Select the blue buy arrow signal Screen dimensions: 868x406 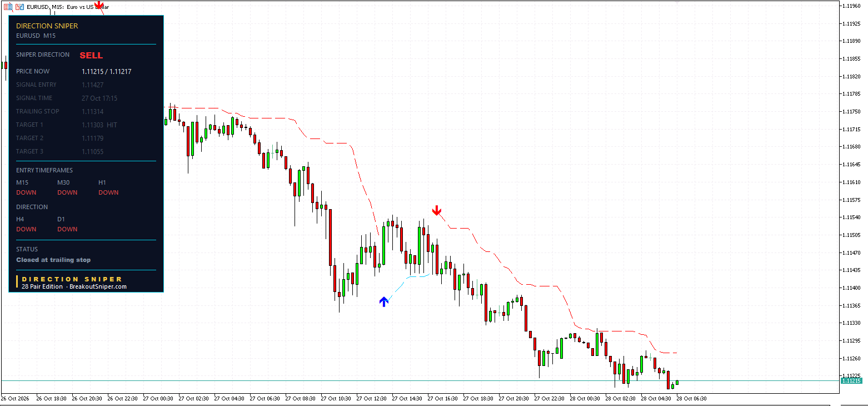tap(383, 301)
